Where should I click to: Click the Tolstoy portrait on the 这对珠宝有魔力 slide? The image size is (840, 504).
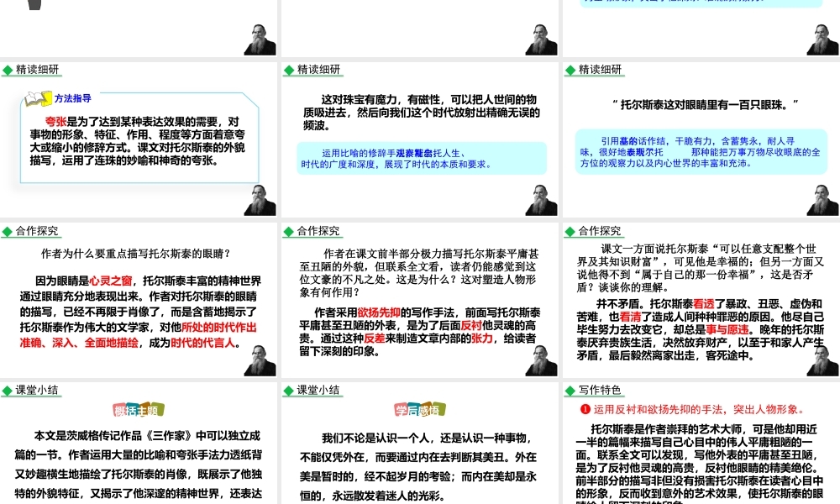tap(542, 200)
